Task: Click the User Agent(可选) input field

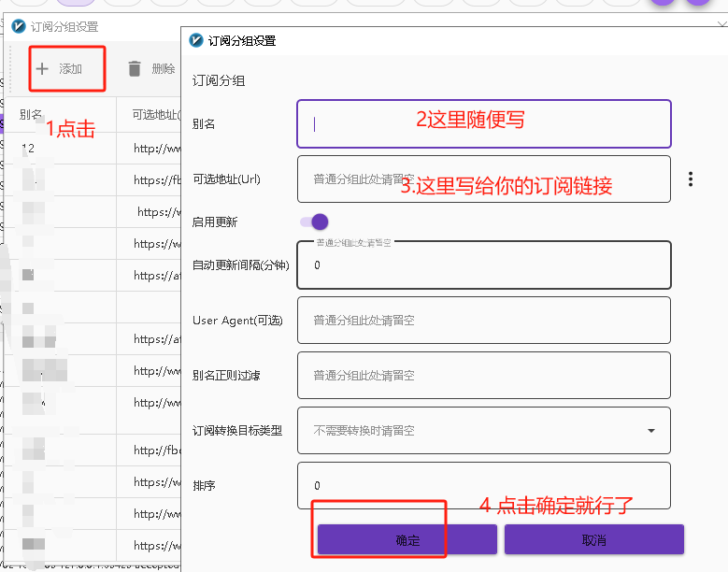Action: click(484, 321)
